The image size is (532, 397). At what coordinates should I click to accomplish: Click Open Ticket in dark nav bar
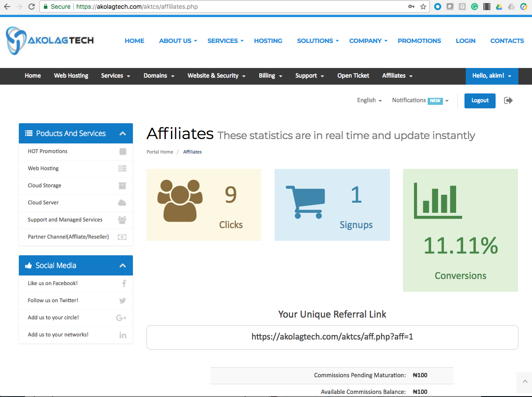353,75
